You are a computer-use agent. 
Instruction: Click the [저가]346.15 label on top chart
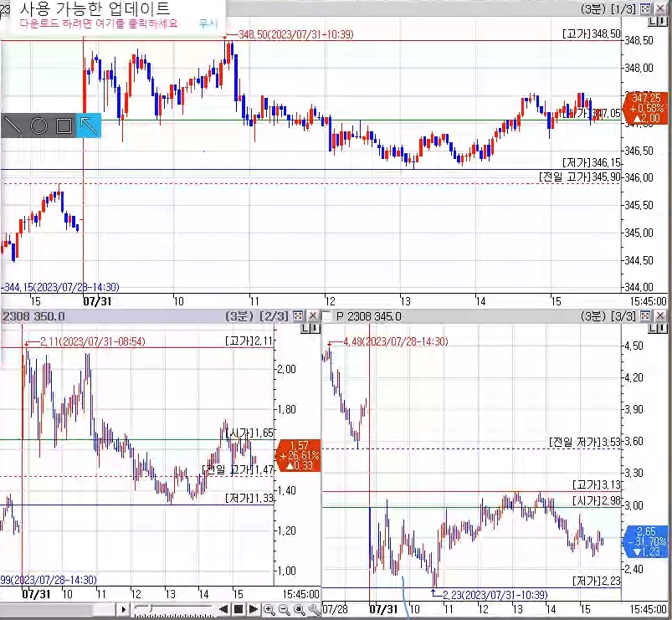[x=592, y=163]
